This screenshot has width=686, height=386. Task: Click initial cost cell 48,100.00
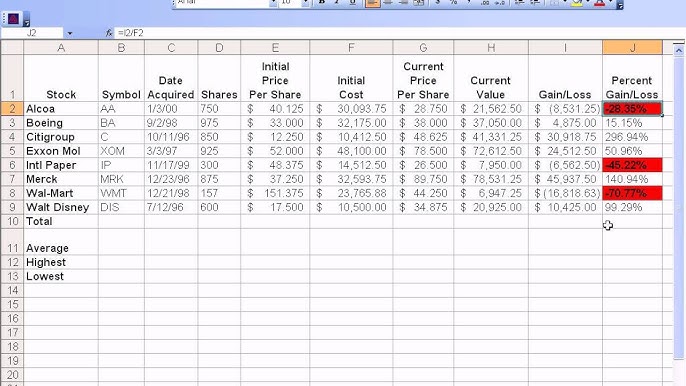(x=351, y=151)
